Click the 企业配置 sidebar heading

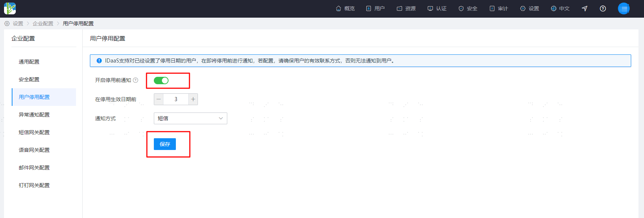pyautogui.click(x=23, y=39)
